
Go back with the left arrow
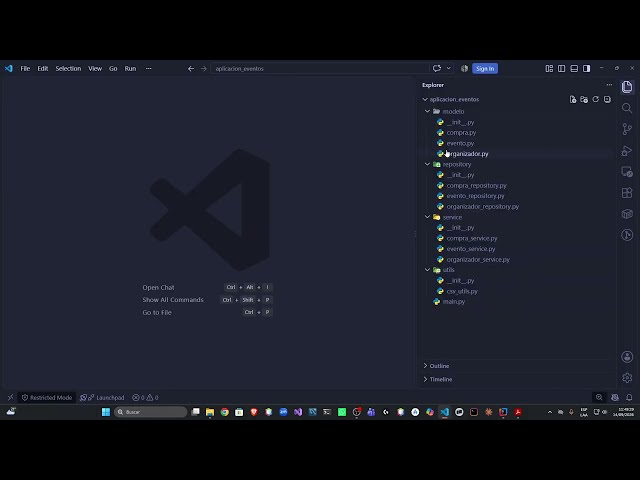(x=191, y=69)
